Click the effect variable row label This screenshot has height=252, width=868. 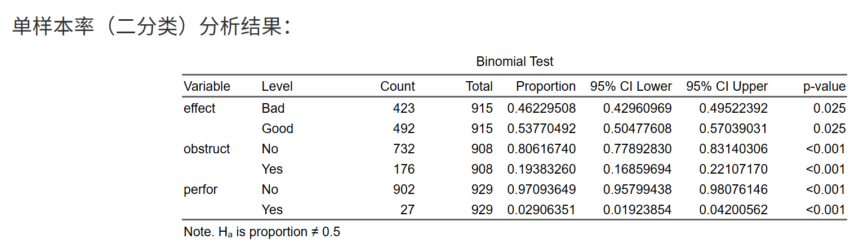coord(199,108)
